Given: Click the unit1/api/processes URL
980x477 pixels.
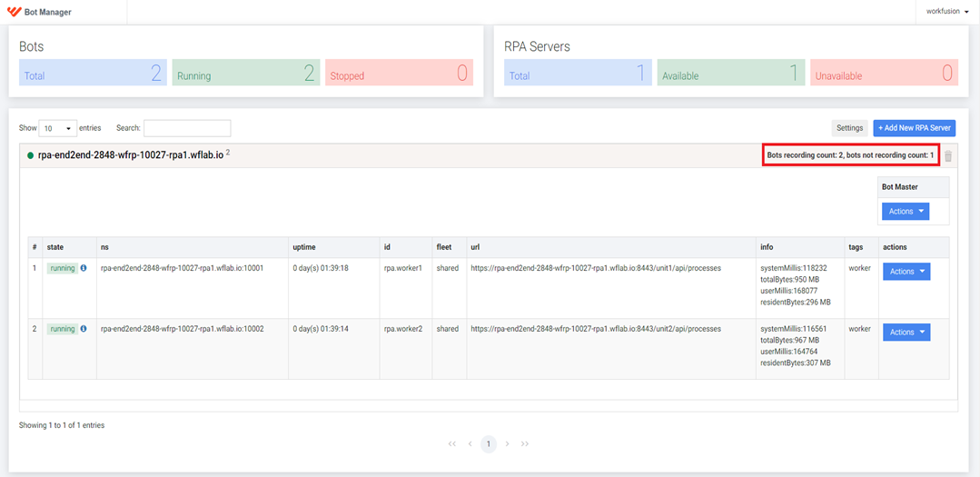Looking at the screenshot, I should tap(596, 267).
